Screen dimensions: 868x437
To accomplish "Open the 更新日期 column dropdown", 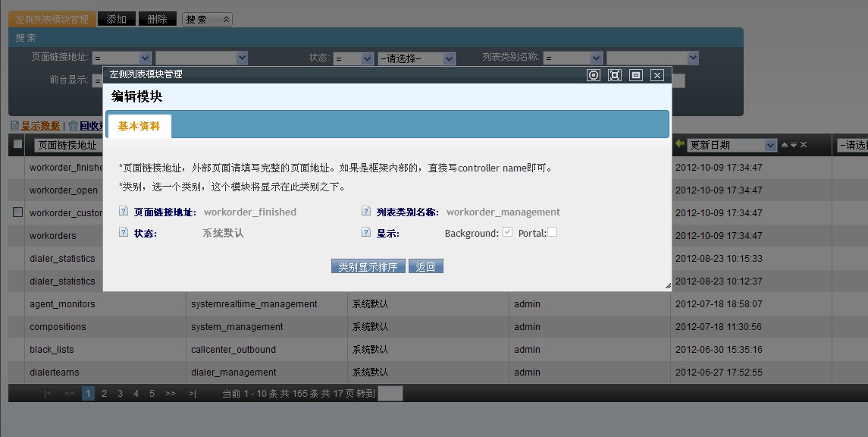I will click(x=770, y=145).
